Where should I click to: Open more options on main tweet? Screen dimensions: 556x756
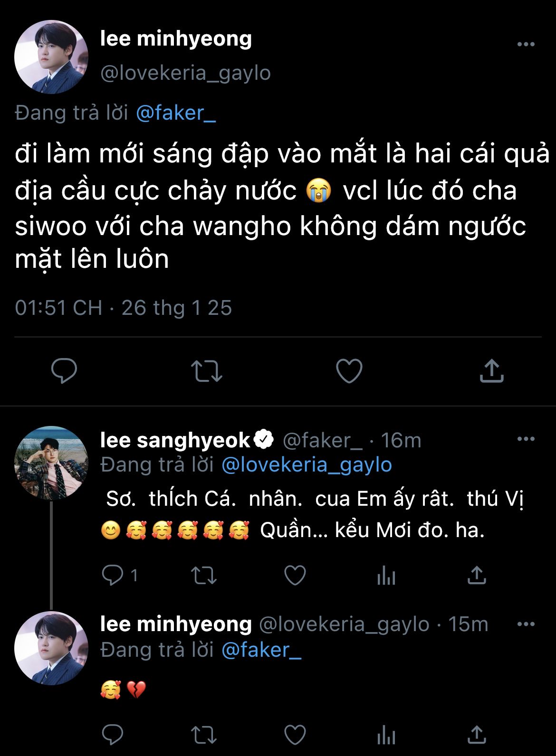click(x=526, y=45)
